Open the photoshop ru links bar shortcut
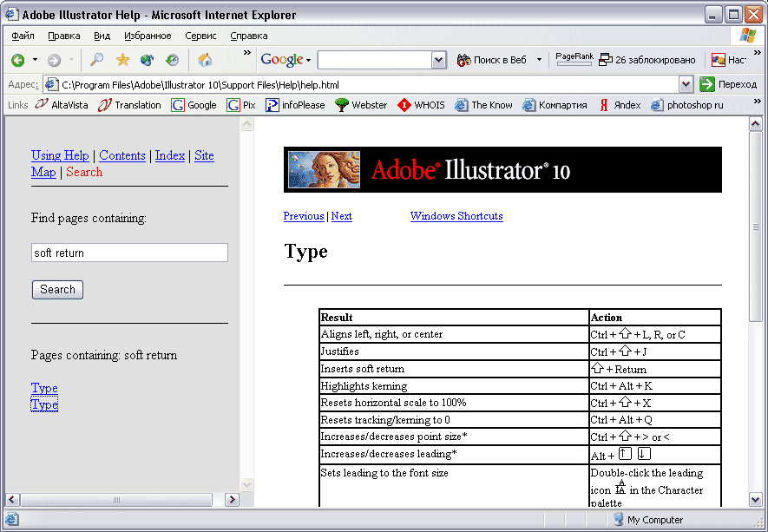Image resolution: width=768 pixels, height=532 pixels. pyautogui.click(x=686, y=105)
